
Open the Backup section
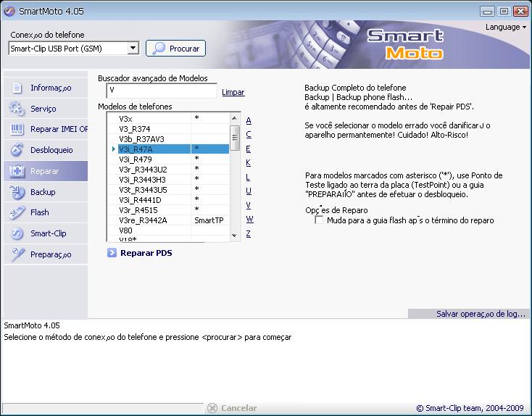click(46, 192)
